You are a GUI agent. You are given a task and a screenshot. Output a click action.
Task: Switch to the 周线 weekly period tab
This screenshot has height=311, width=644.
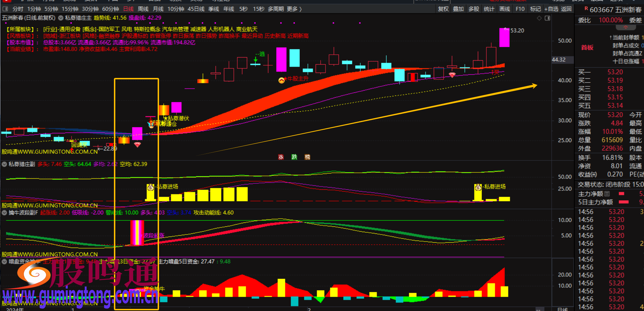coord(143,9)
